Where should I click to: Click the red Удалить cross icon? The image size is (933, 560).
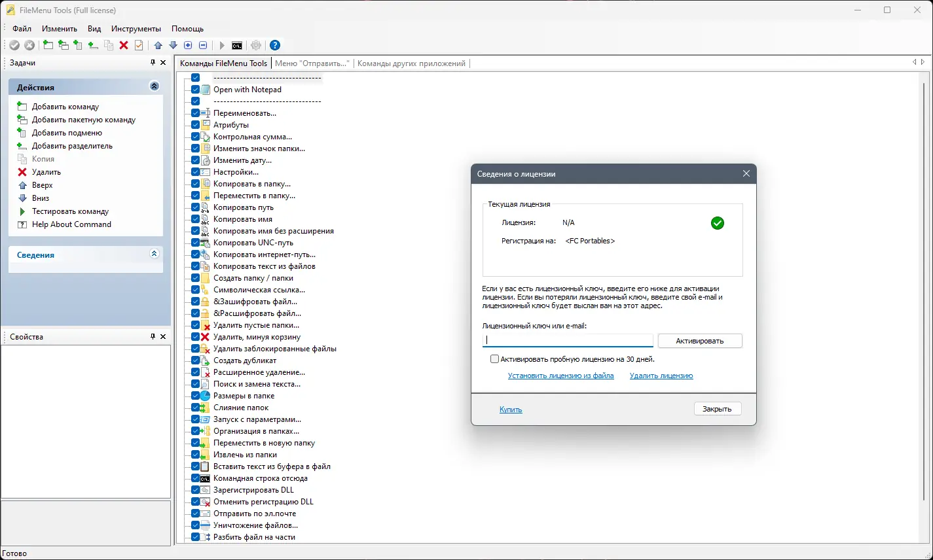click(x=22, y=171)
